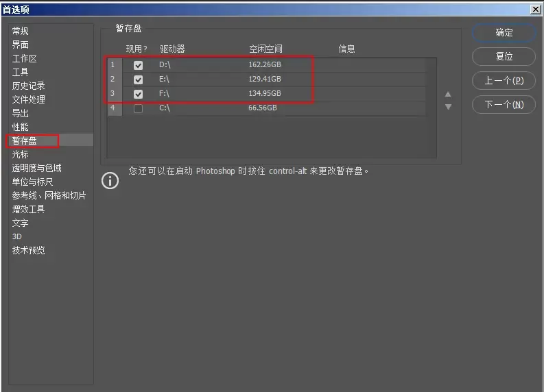Open 透明度与色域 preferences
This screenshot has height=392, width=544.
[36, 168]
